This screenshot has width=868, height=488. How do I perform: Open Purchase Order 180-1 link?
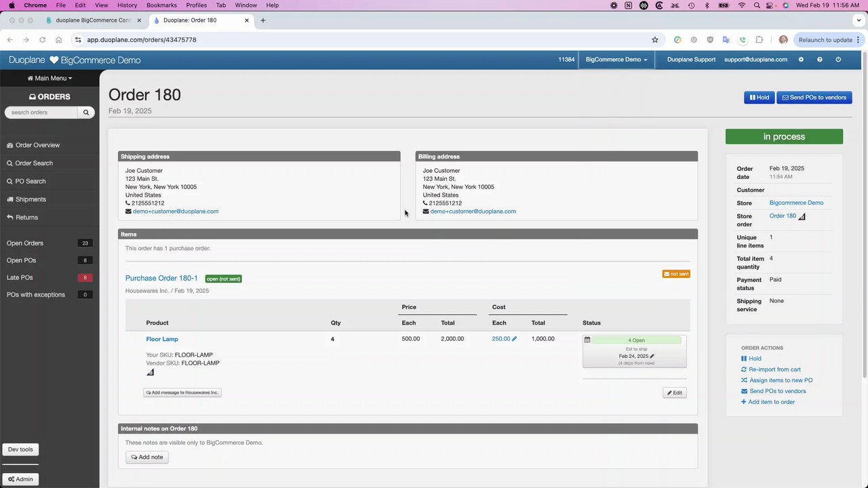pos(161,279)
